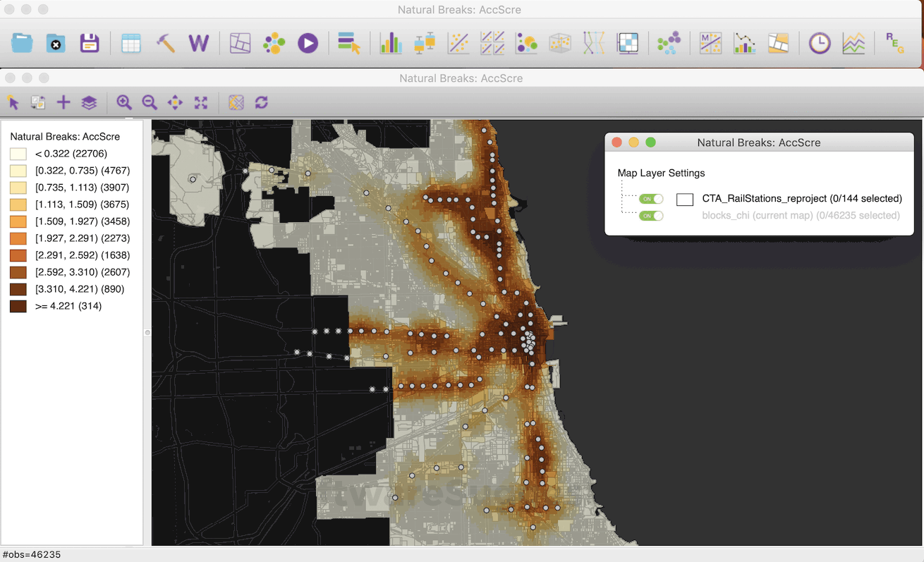Open the Save project icon

pos(90,43)
